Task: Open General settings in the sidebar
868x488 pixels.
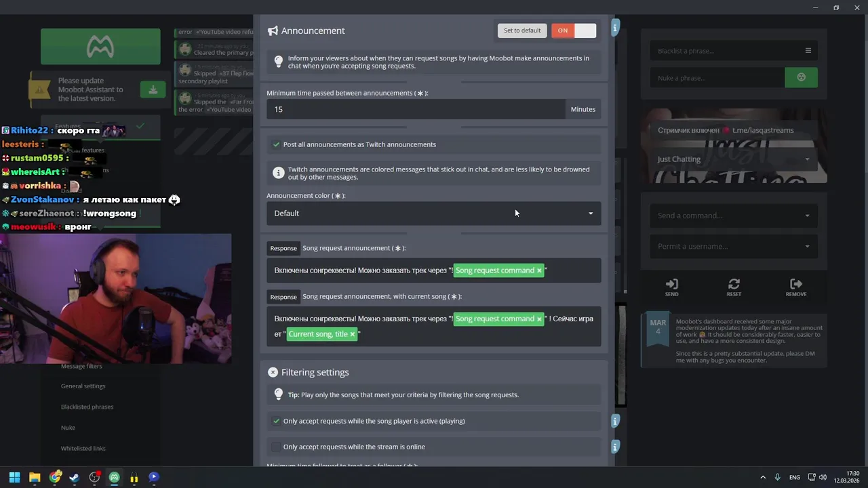Action: tap(83, 386)
